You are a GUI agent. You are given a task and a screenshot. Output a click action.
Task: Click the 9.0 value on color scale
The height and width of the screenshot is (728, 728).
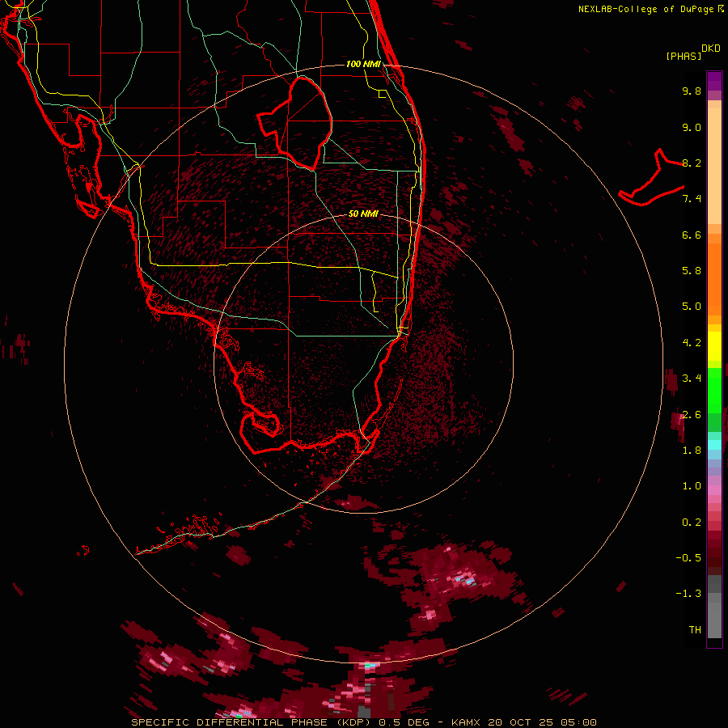point(692,127)
